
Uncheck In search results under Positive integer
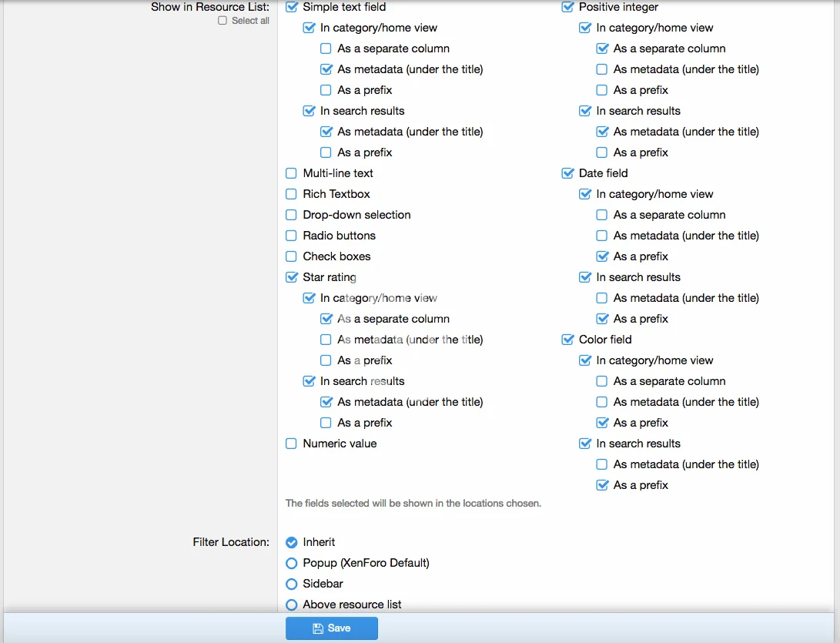click(585, 111)
